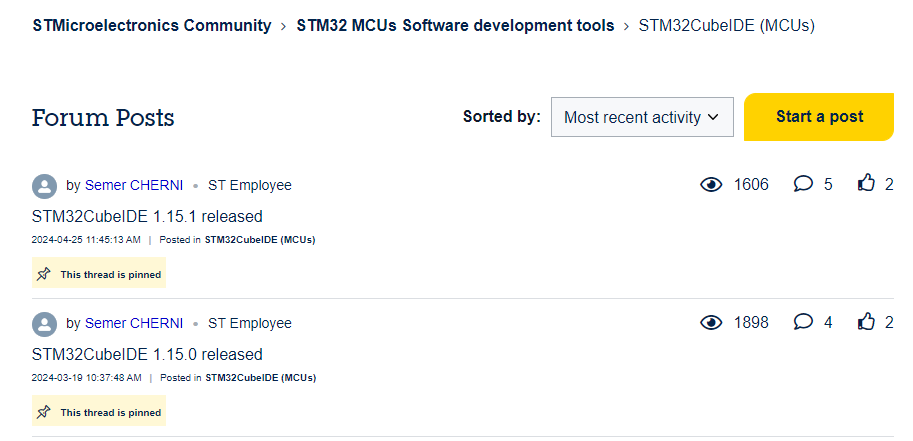Click the 1898 view count
Screen dimensions: 913x441
[751, 322]
